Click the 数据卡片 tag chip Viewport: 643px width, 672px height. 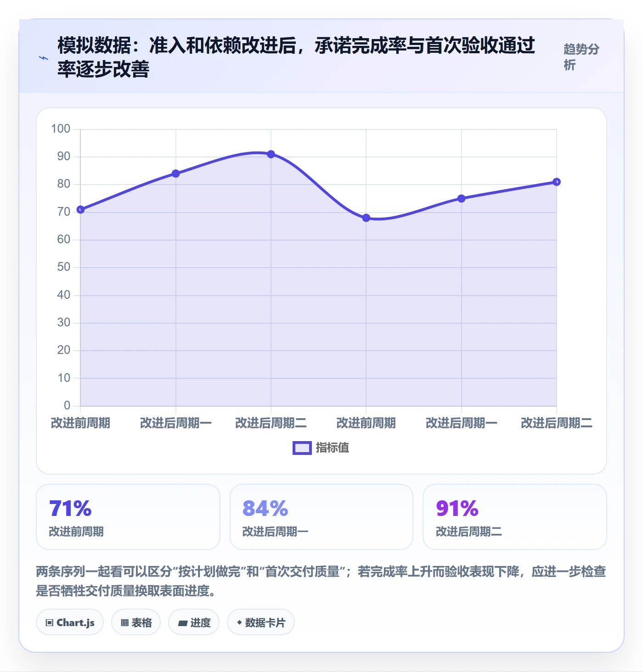point(261,622)
